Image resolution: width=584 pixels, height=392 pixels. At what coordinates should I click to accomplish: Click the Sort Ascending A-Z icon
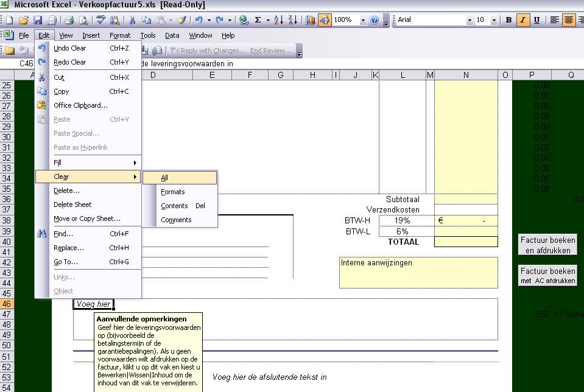tap(278, 20)
